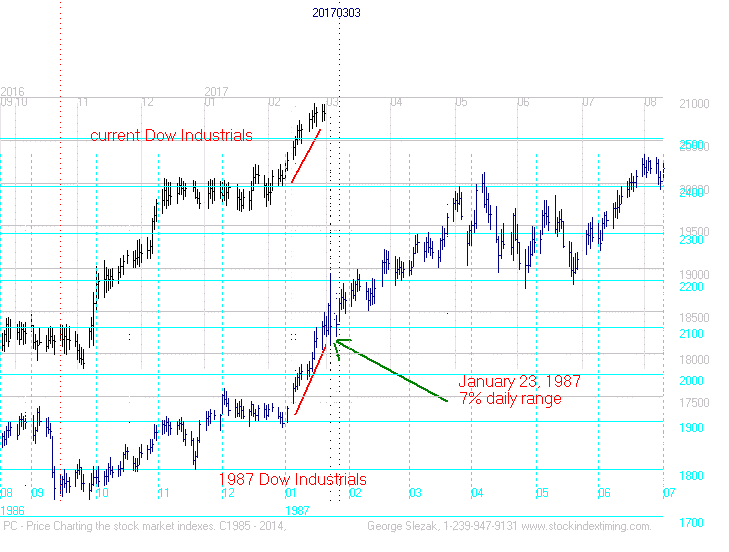Click the cyan bottom-axis month label 07
This screenshot has height=552, width=729.
pyautogui.click(x=669, y=492)
